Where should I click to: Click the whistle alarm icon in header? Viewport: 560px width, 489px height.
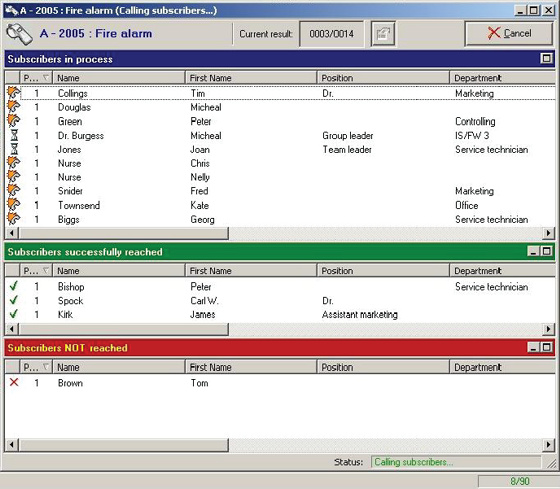pos(19,34)
